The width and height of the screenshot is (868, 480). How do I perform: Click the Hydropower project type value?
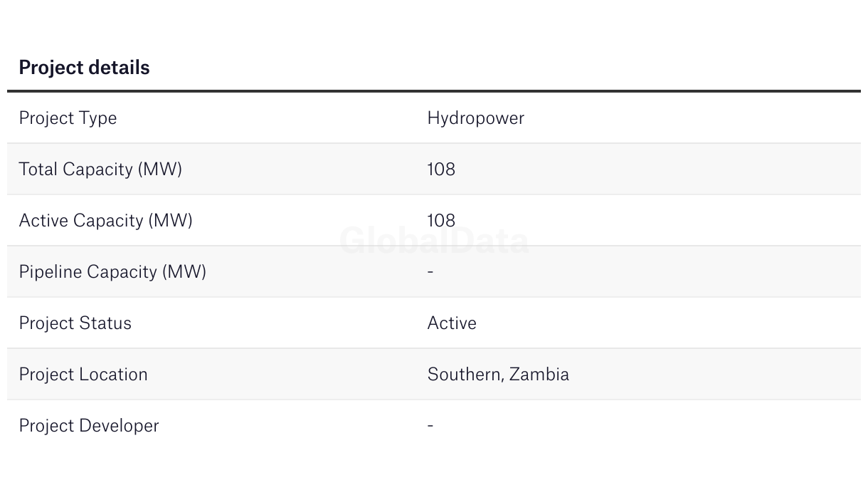pyautogui.click(x=475, y=118)
